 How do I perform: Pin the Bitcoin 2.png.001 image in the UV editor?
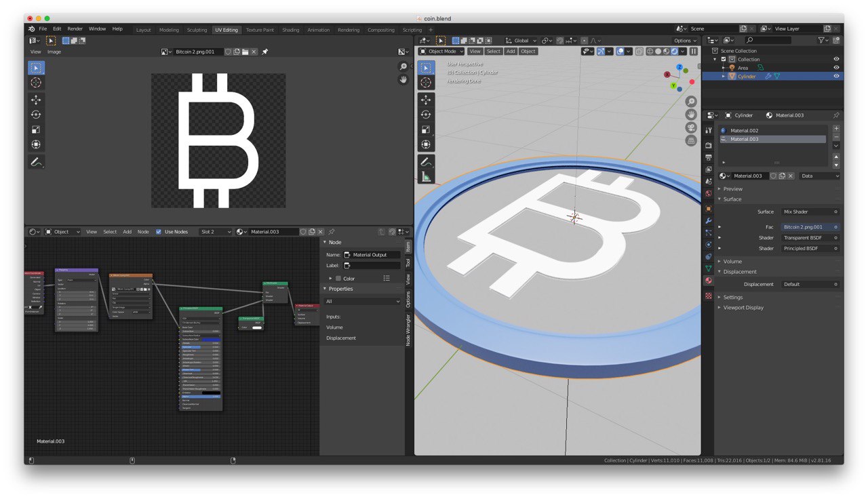[265, 52]
